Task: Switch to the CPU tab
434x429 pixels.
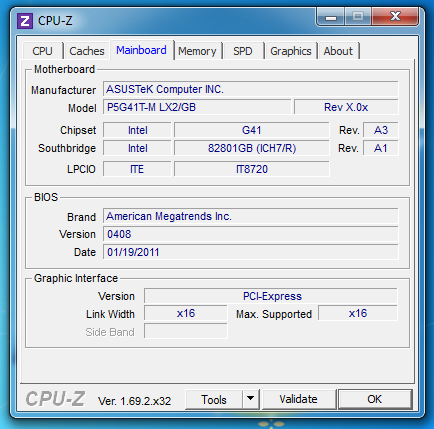Action: coord(42,51)
